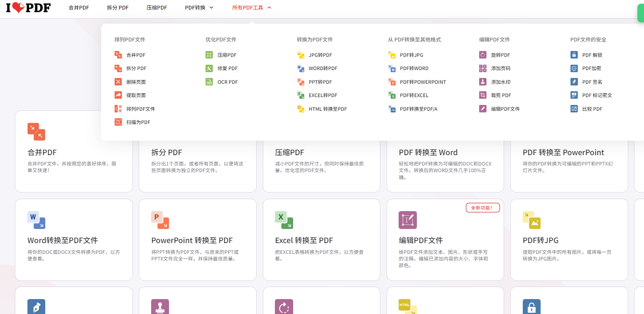This screenshot has height=314, width=644.
Task: Click the iLovePDF logo
Action: [28, 7]
